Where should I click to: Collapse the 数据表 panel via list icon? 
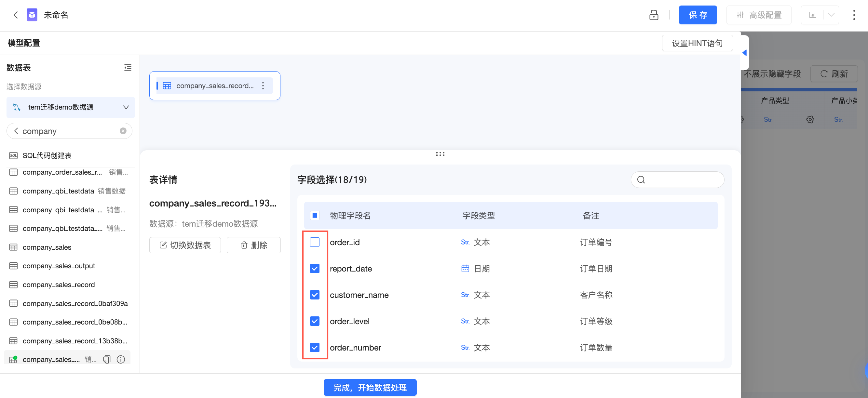(x=128, y=68)
